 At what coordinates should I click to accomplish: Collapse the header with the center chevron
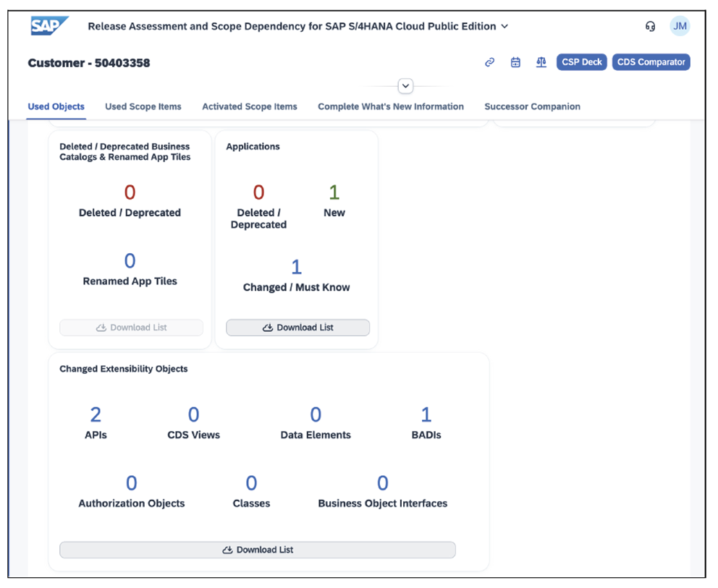(x=405, y=85)
